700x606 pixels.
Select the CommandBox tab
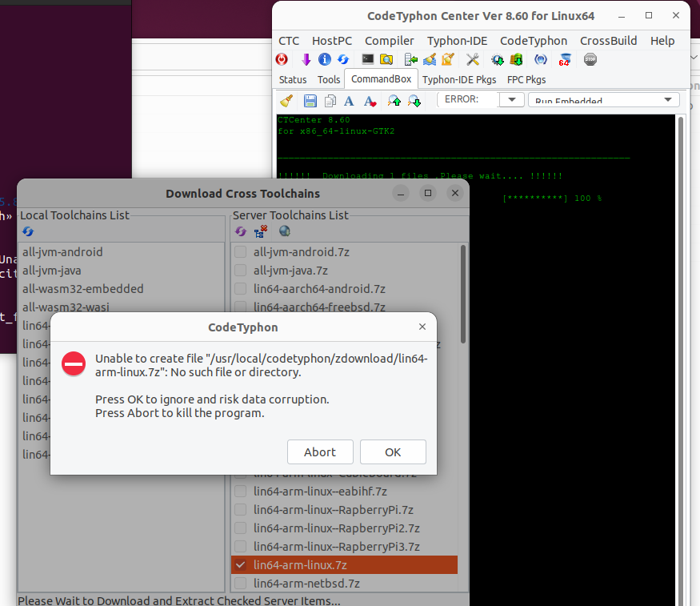click(382, 79)
